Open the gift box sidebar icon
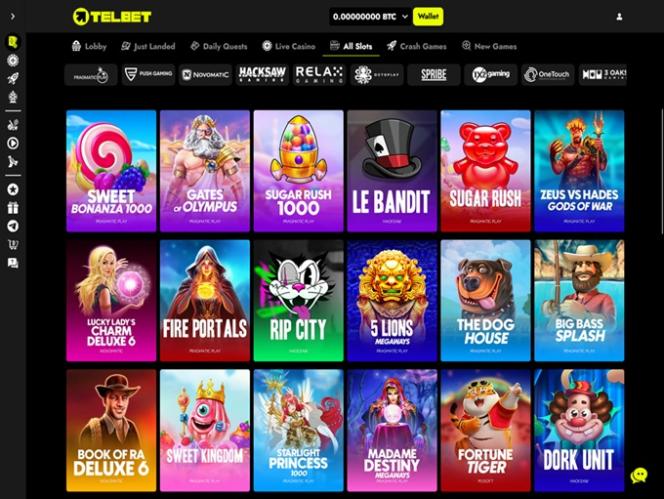Viewport: 664px width, 499px height. pyautogui.click(x=13, y=208)
